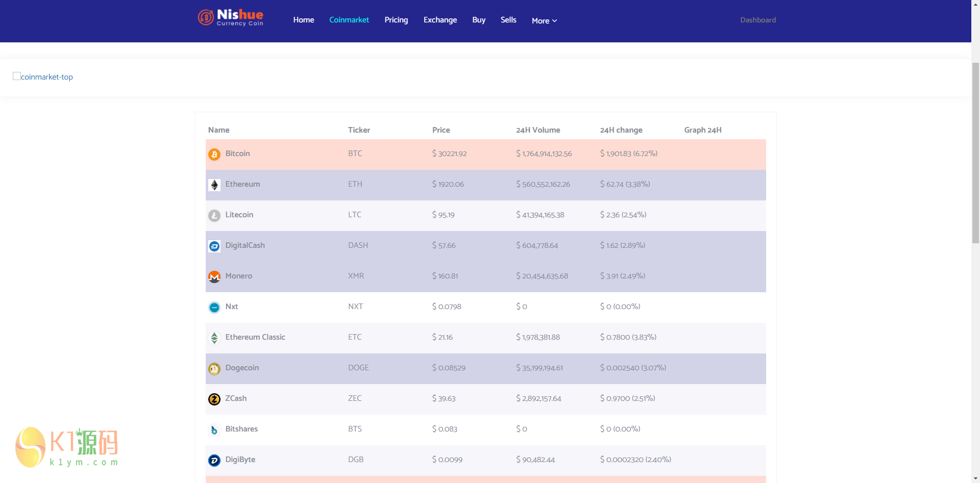The image size is (980, 483).
Task: Open the Home menu item
Action: (303, 20)
